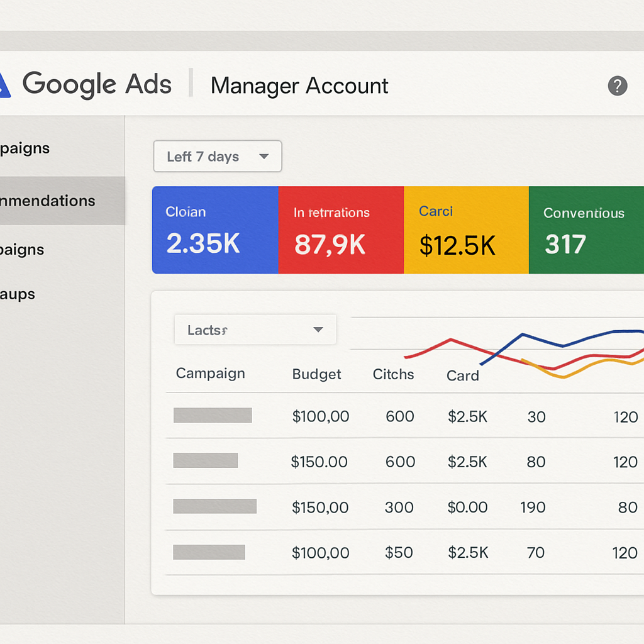Sort by the Citchs column header
The image size is (644, 644).
click(x=393, y=374)
